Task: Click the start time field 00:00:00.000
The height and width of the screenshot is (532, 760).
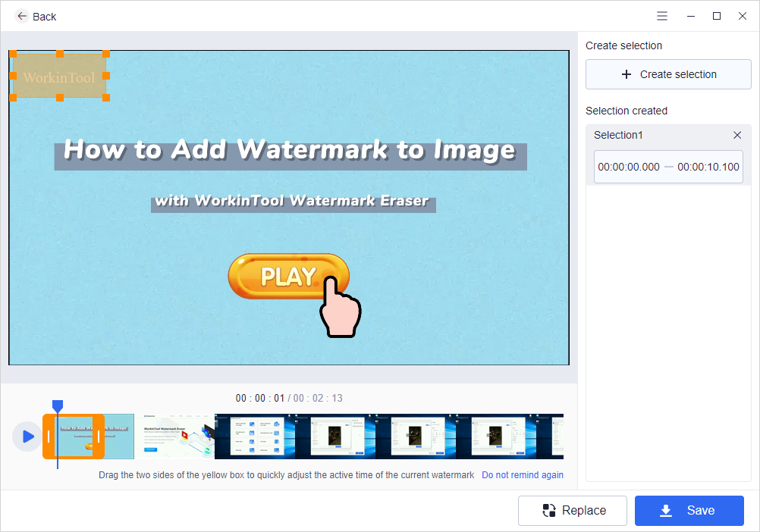Action: click(629, 167)
